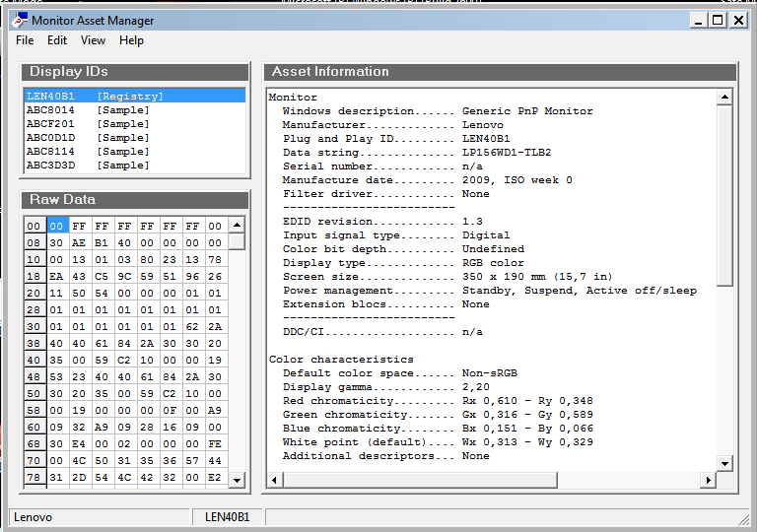Viewport: 757px width, 532px height.
Task: Select ABC8114 [Sample] display ID
Action: pos(135,152)
